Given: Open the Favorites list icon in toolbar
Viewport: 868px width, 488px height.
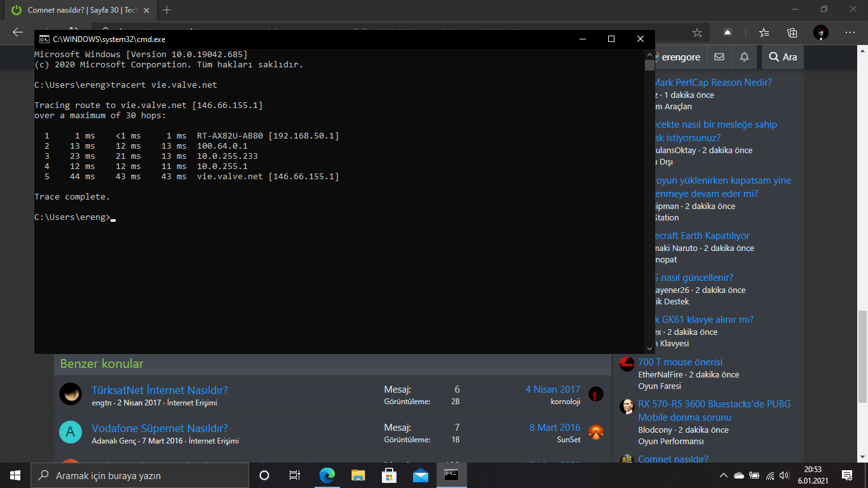Looking at the screenshot, I should pyautogui.click(x=764, y=32).
